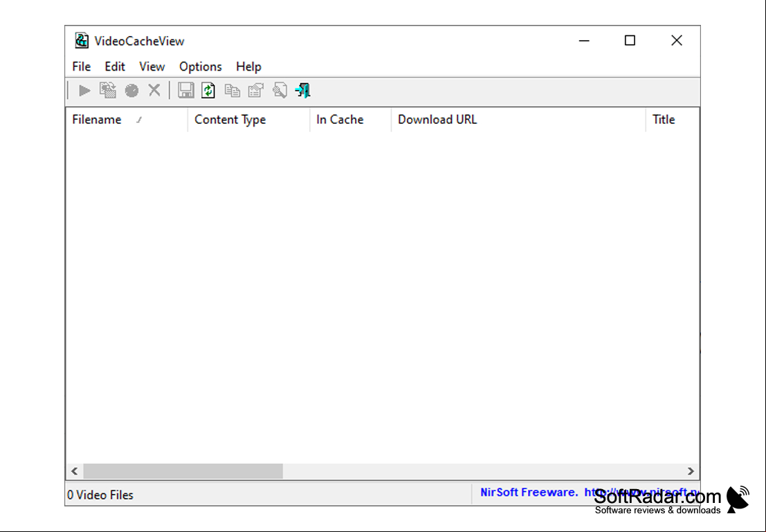Screen dimensions: 766x532
Task: Sort by the In Cache column header
Action: tap(350, 120)
